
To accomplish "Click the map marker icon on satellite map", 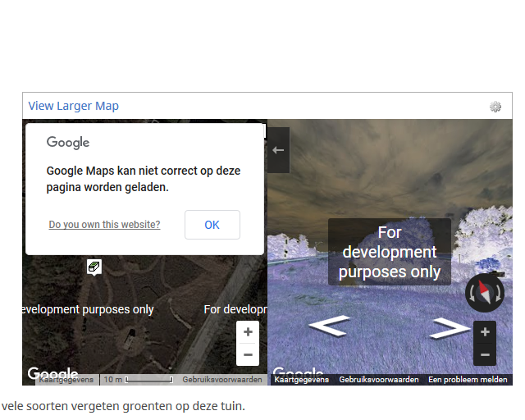I will click(x=94, y=267).
